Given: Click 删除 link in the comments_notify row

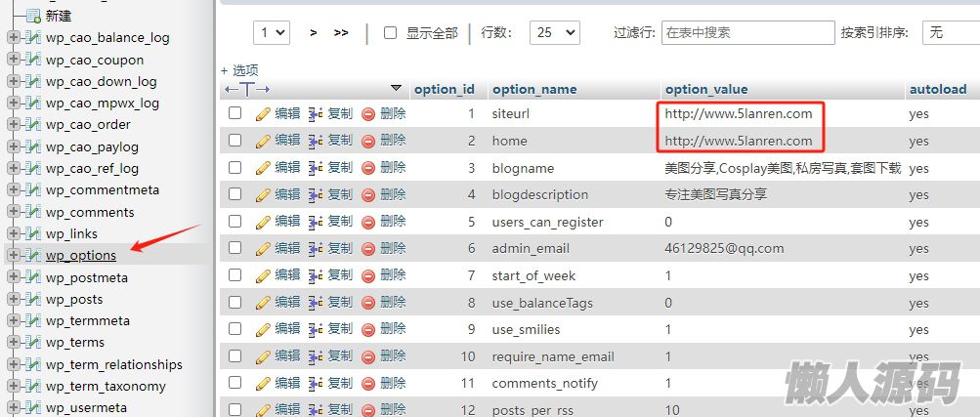Looking at the screenshot, I should point(393,383).
